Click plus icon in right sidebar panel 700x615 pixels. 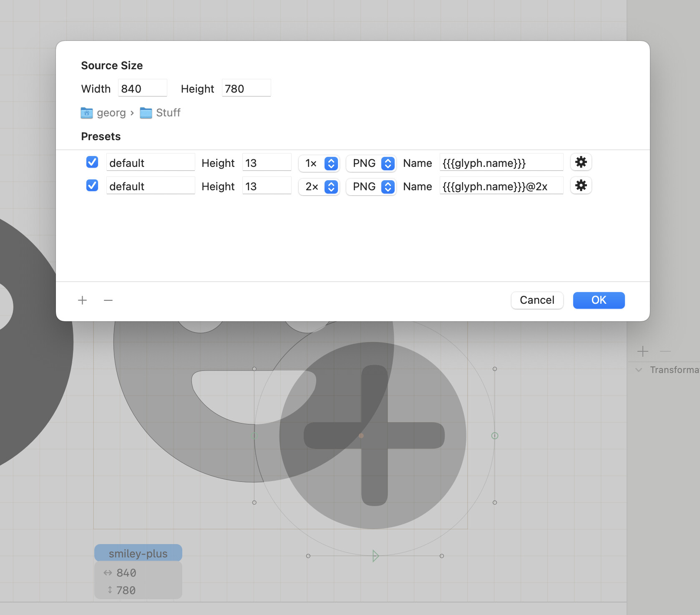pyautogui.click(x=642, y=352)
